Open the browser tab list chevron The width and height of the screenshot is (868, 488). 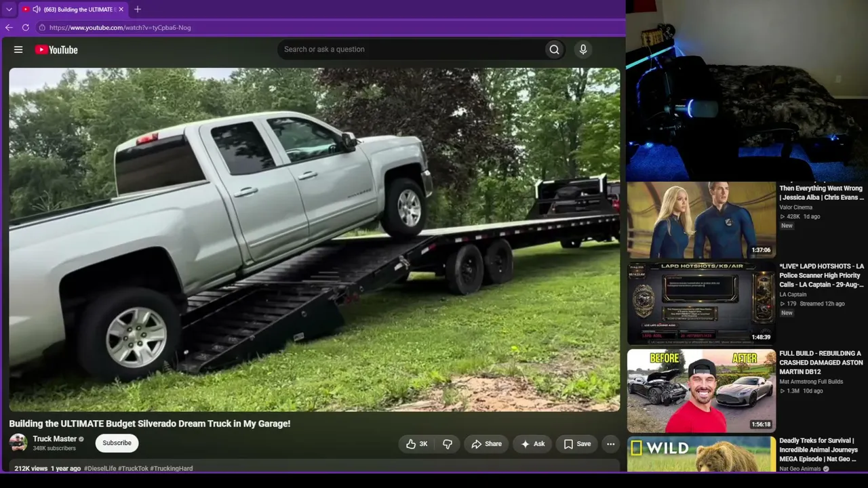[x=9, y=9]
